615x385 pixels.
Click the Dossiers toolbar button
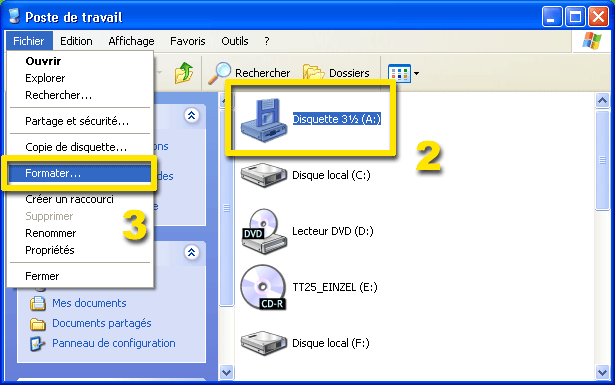337,73
